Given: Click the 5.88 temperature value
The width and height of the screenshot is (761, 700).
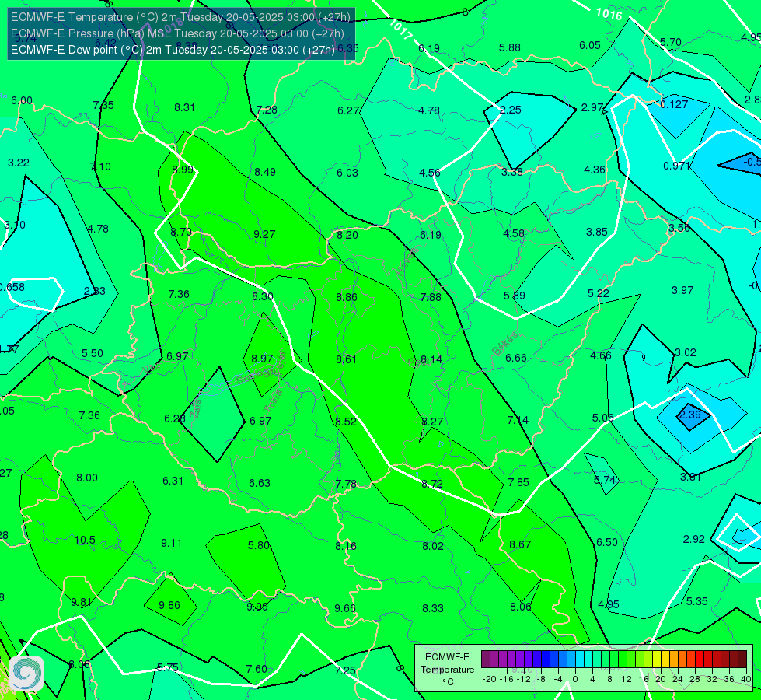Looking at the screenshot, I should pos(510,47).
